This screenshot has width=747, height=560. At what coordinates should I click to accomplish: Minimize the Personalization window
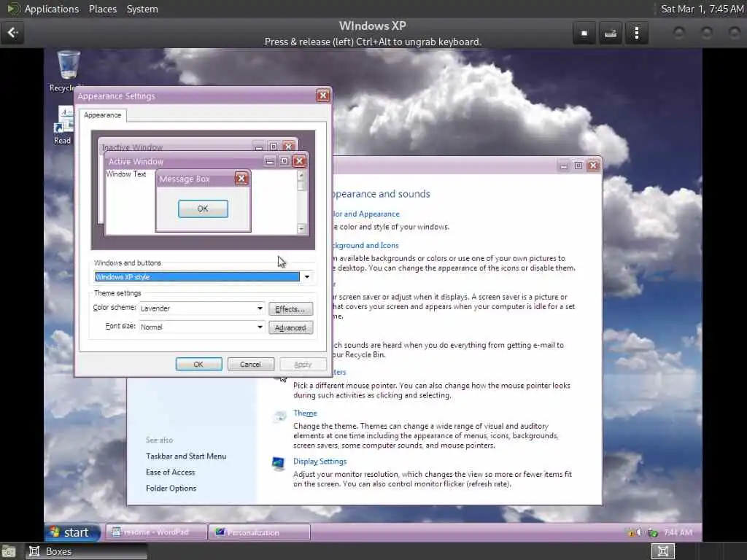coord(564,166)
